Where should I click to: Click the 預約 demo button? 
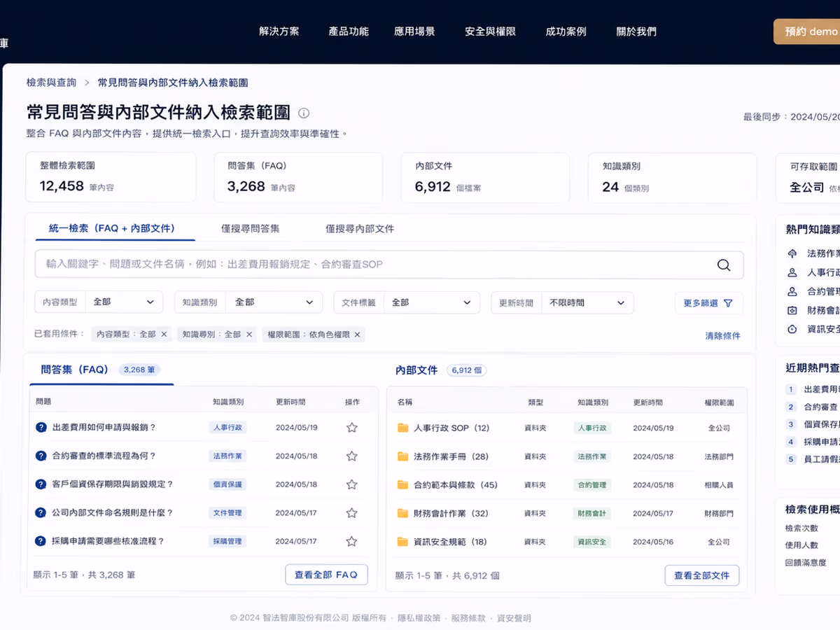807,31
